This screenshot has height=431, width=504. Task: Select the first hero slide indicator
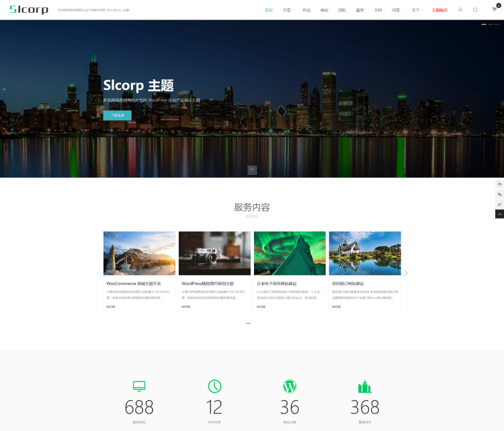pos(484,24)
